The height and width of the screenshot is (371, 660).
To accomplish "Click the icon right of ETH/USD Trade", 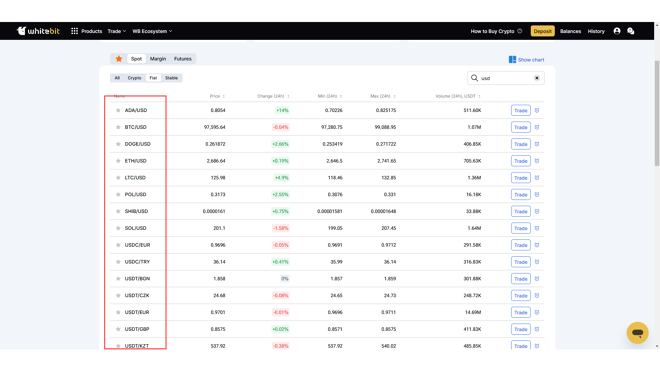I will tap(537, 161).
